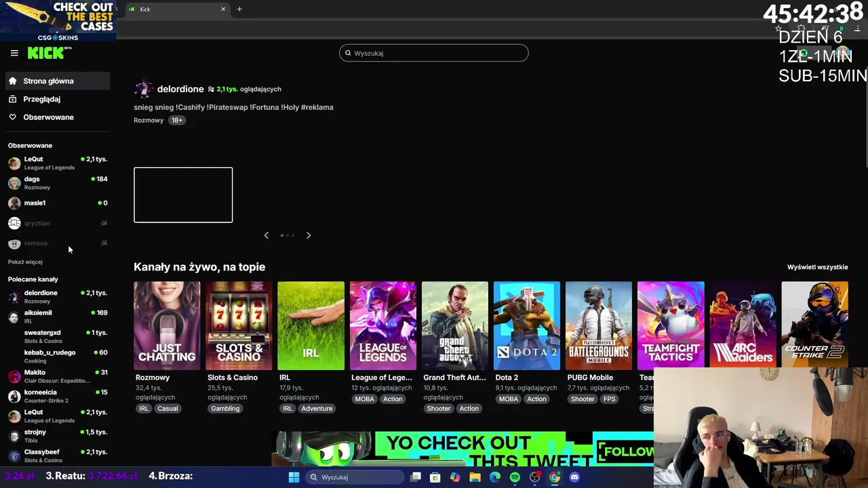Open Rozmowy category under featured stream
The width and height of the screenshot is (868, 488).
click(149, 120)
